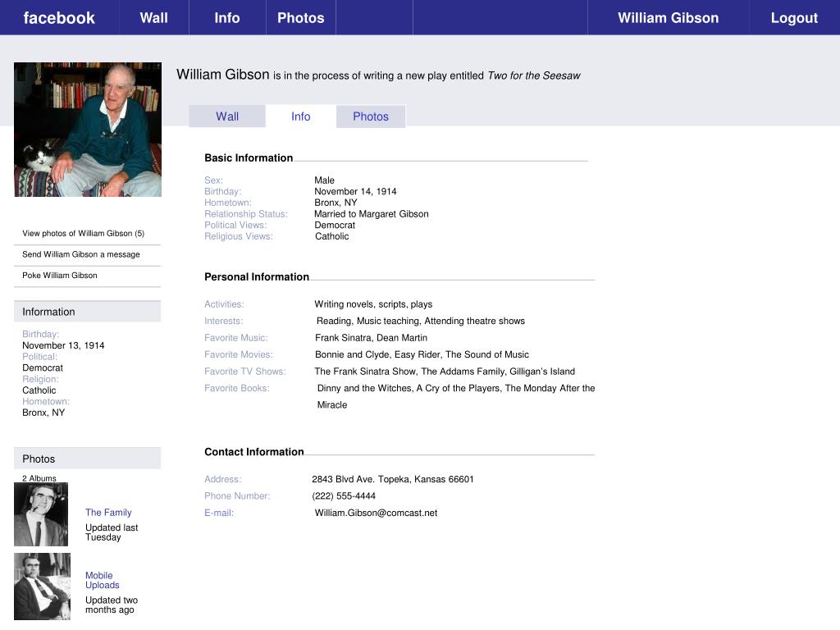840x630 pixels.
Task: Click the Logout button
Action: 794,18
